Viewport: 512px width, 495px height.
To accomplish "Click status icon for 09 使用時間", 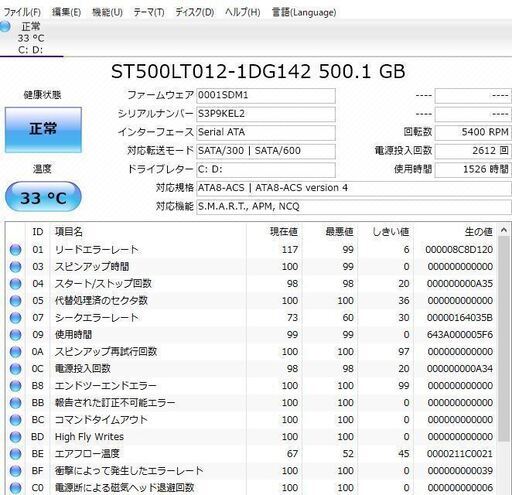I will 15,335.
